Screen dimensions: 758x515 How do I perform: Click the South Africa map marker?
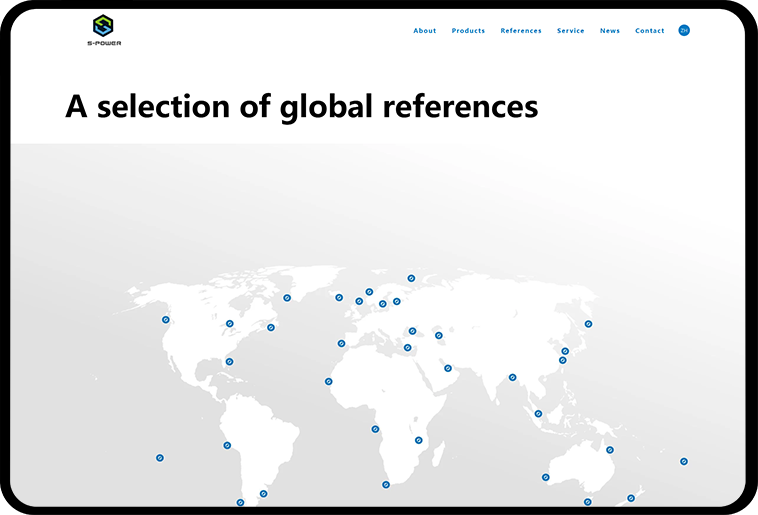click(386, 485)
